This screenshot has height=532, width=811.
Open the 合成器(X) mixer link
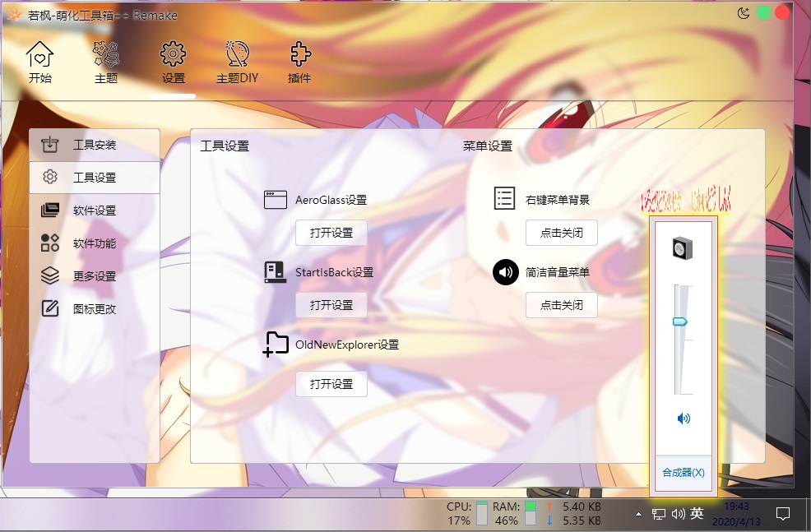684,473
